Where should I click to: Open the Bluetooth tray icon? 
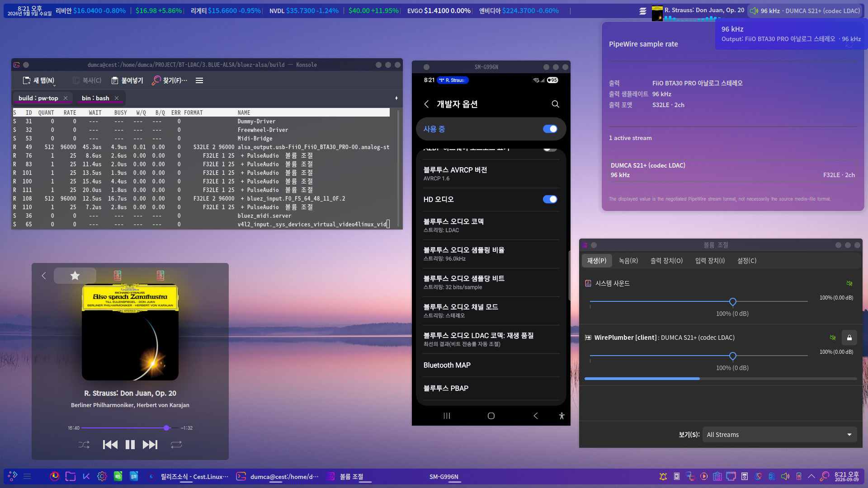772,476
